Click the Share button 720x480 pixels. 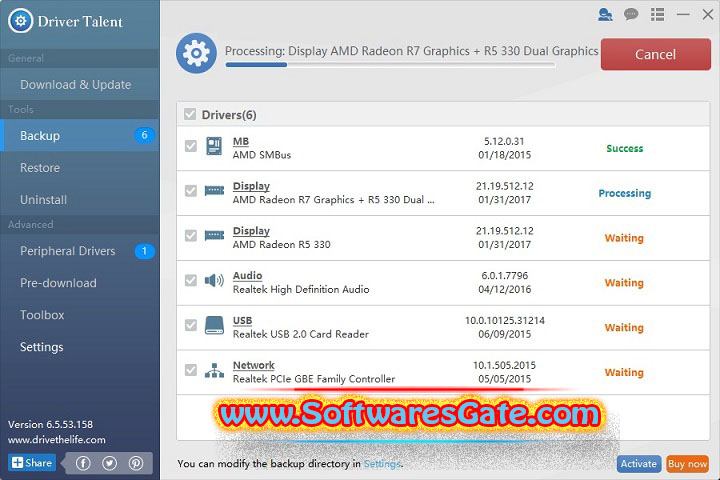(32, 463)
